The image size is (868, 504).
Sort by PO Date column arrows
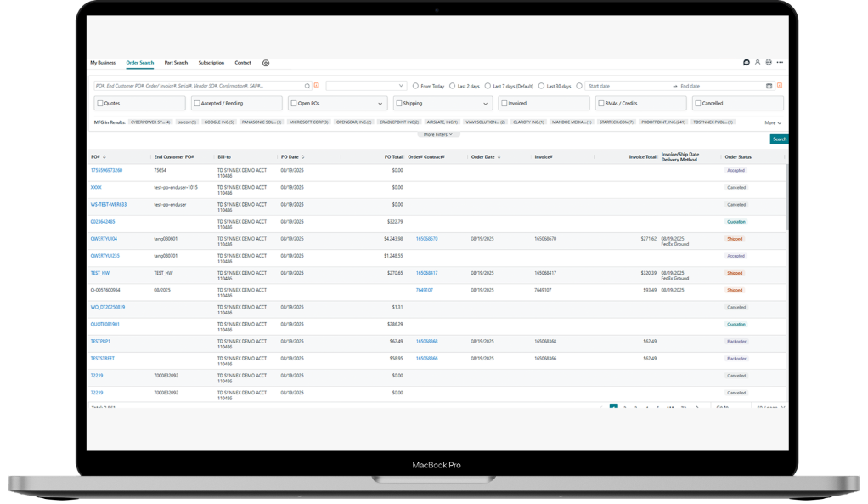tap(303, 157)
